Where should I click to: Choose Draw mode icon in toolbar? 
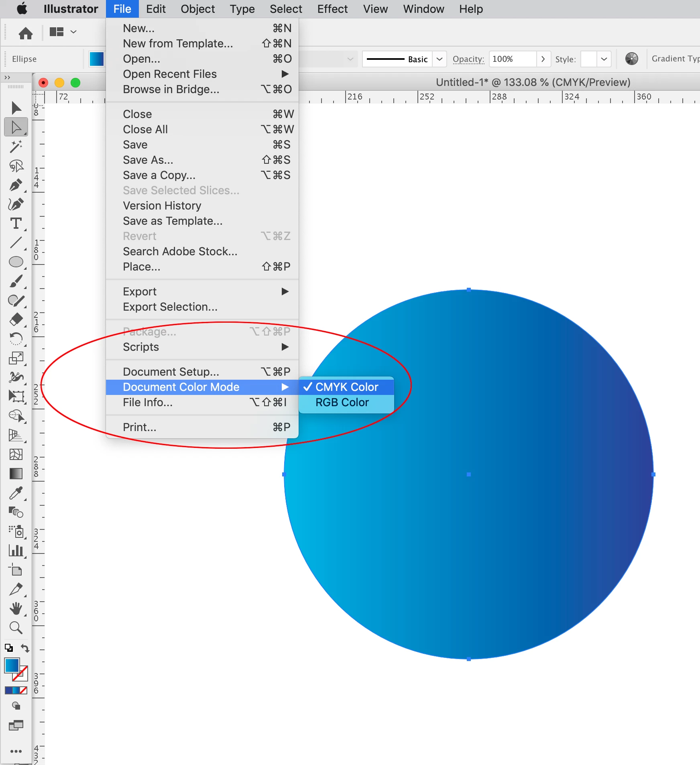pos(16,706)
